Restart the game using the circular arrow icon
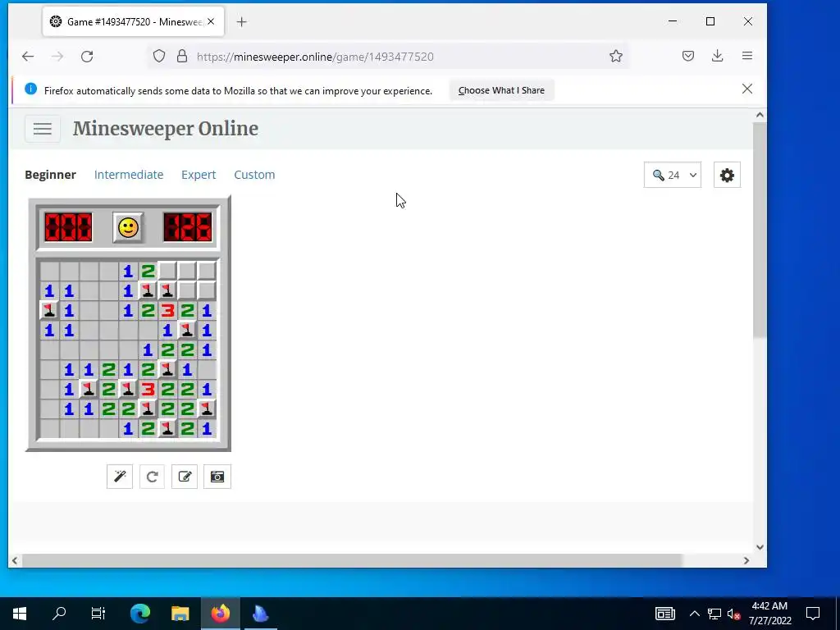The width and height of the screenshot is (840, 630). [152, 477]
